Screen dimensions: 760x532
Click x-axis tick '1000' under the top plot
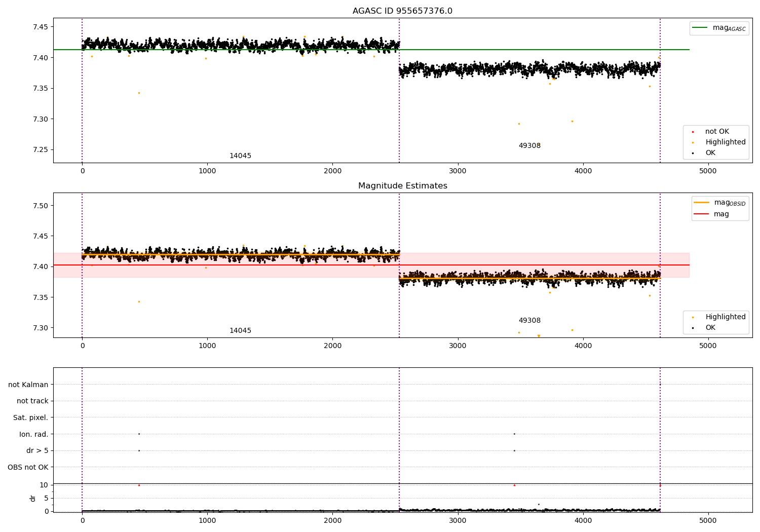pyautogui.click(x=207, y=171)
